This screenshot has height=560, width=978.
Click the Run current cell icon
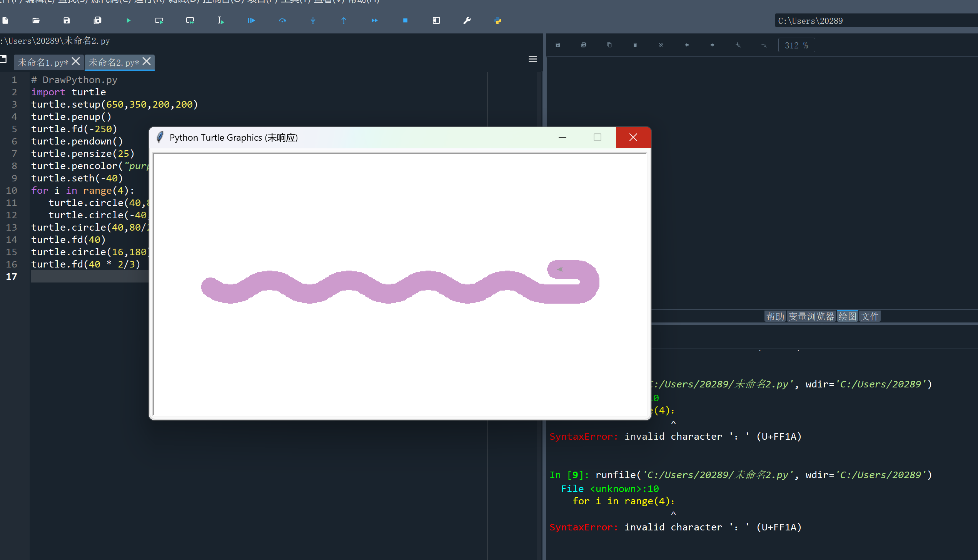coord(159,21)
